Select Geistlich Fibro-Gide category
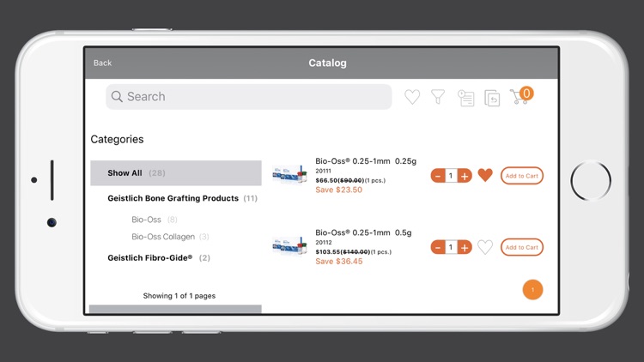The height and width of the screenshot is (362, 644). pyautogui.click(x=159, y=257)
